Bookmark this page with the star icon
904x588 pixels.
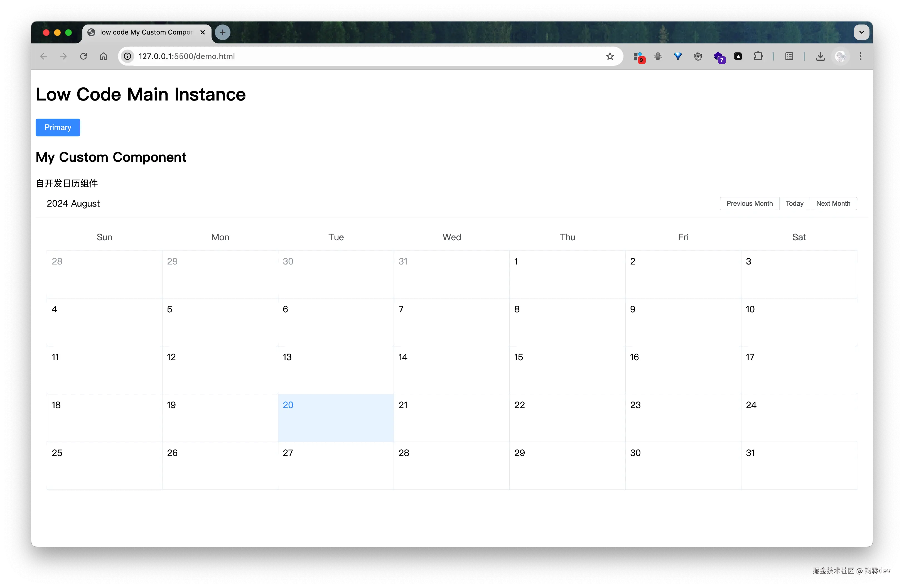pyautogui.click(x=610, y=56)
